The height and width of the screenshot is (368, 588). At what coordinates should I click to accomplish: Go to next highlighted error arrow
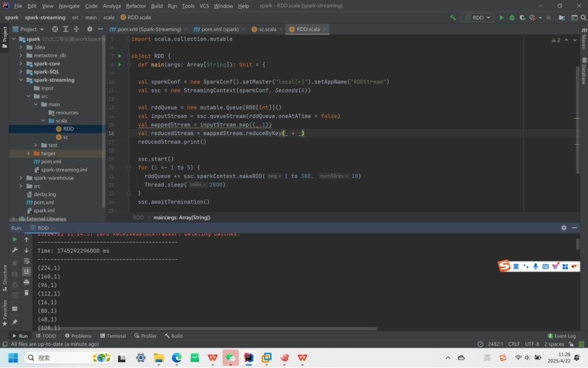575,40
